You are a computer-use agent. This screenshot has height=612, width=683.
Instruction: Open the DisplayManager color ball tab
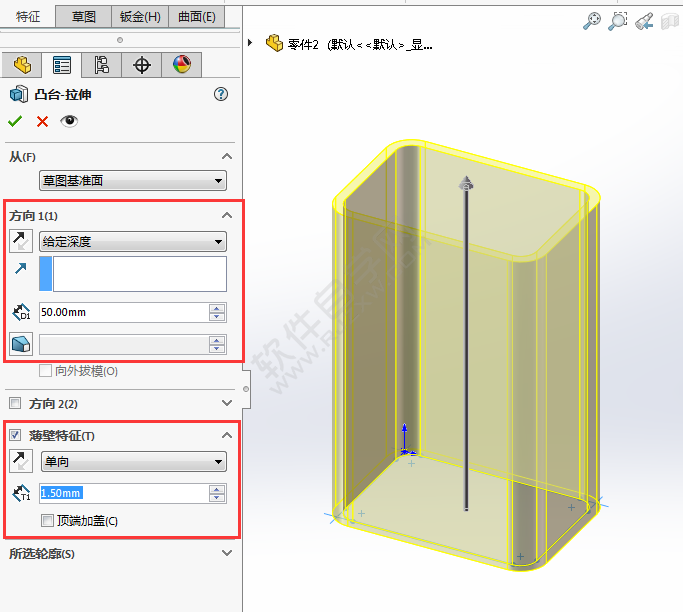click(182, 65)
